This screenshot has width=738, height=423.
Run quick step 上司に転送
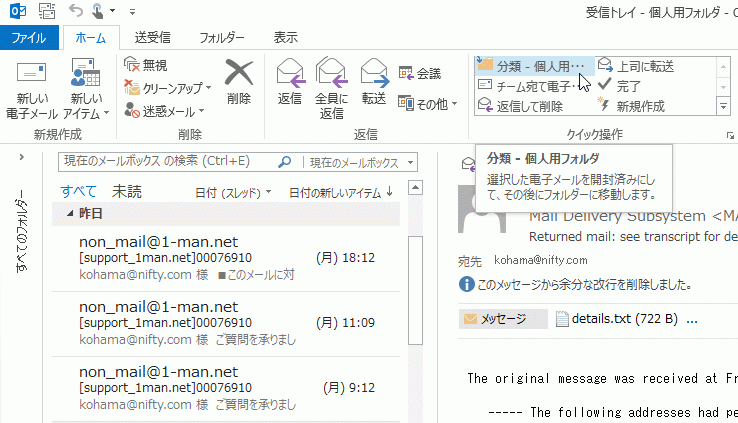coord(635,66)
